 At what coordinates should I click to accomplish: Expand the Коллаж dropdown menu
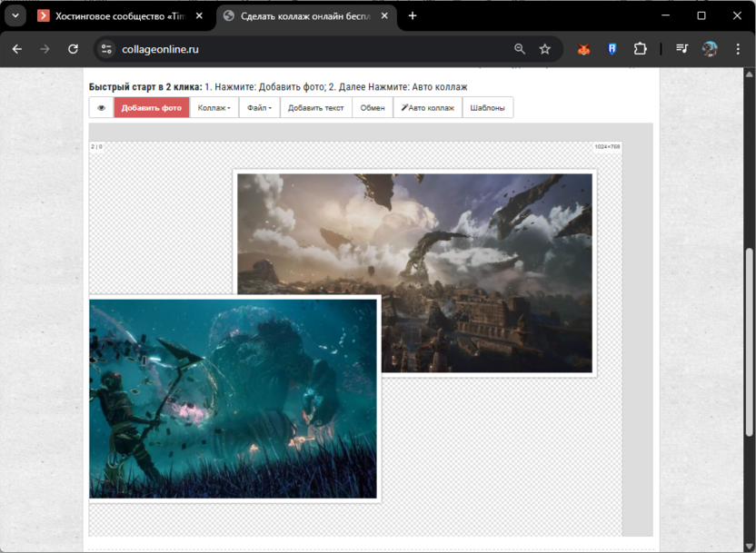tap(214, 107)
